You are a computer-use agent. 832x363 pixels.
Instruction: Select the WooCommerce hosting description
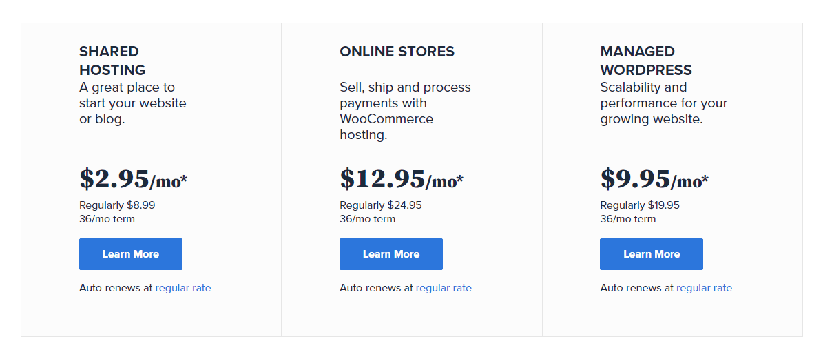[x=405, y=111]
